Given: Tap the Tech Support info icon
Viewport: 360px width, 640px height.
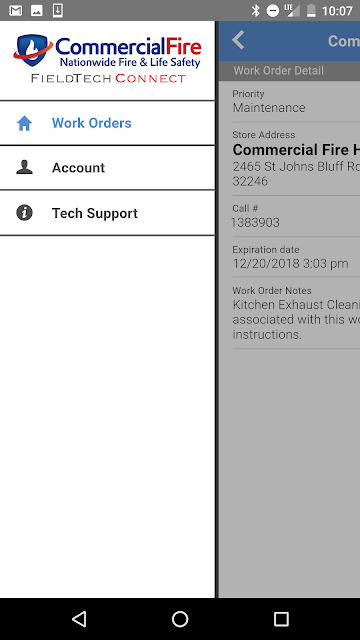Looking at the screenshot, I should tap(24, 213).
